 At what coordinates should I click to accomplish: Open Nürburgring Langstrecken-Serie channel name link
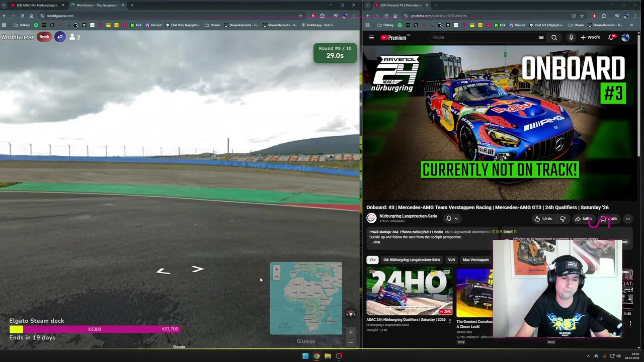(x=408, y=216)
